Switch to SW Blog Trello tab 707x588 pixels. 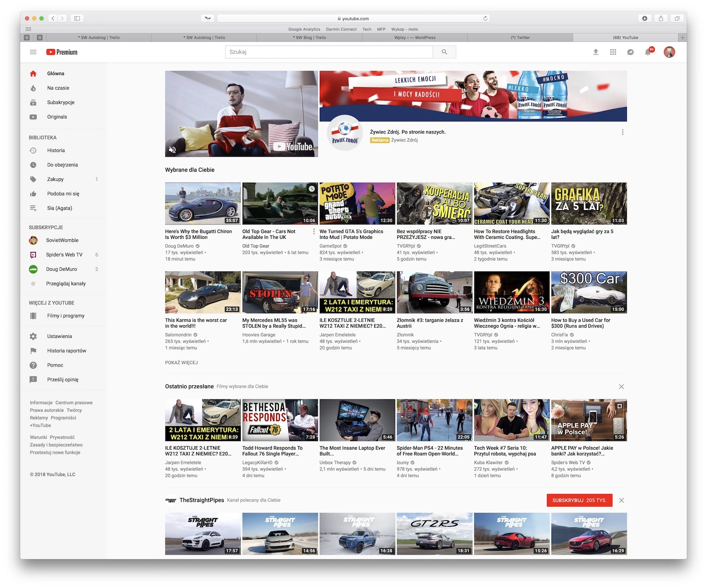[310, 38]
